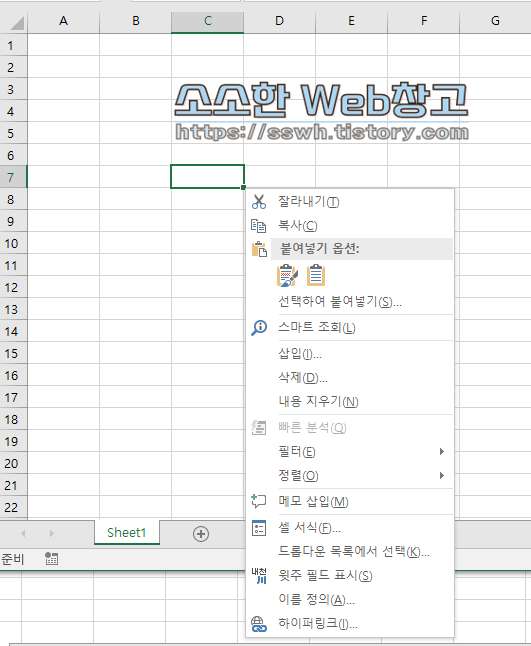Click the previous sheet navigation arrow
531x646 pixels.
tap(23, 534)
